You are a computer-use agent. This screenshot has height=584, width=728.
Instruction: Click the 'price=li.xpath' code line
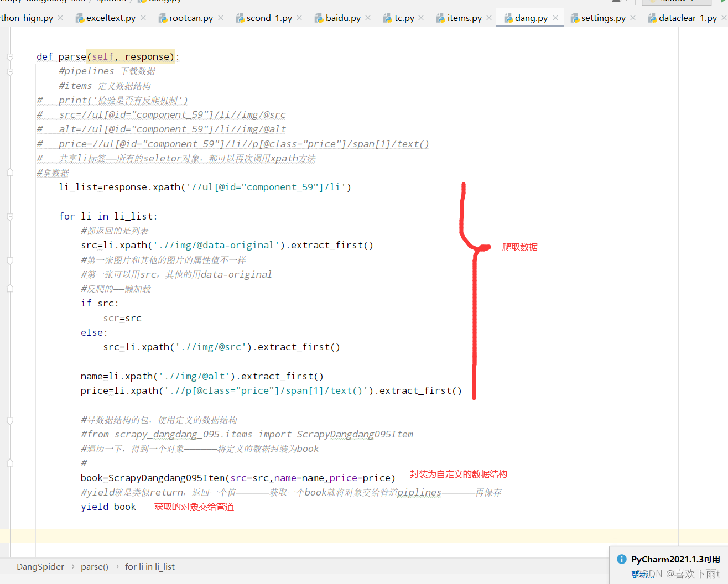click(x=271, y=390)
